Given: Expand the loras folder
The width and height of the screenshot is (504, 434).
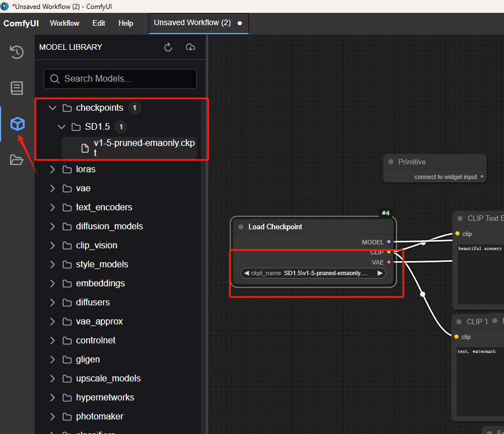Looking at the screenshot, I should coord(53,169).
